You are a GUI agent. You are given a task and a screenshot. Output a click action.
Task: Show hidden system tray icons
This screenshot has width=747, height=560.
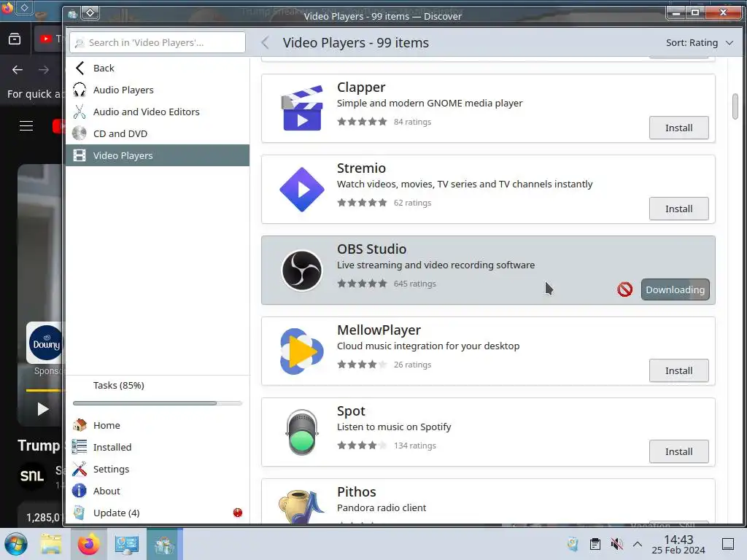pyautogui.click(x=638, y=544)
